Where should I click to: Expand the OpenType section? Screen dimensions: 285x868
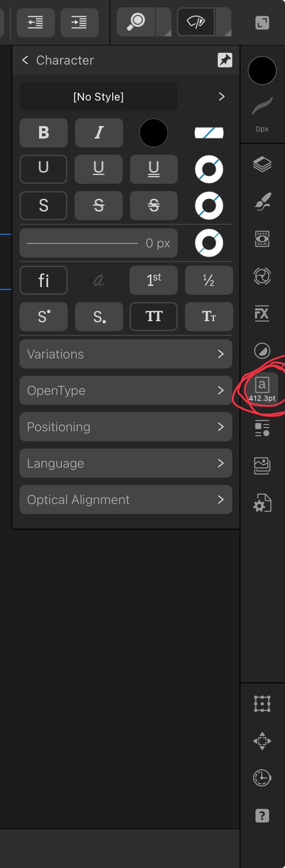pyautogui.click(x=126, y=390)
